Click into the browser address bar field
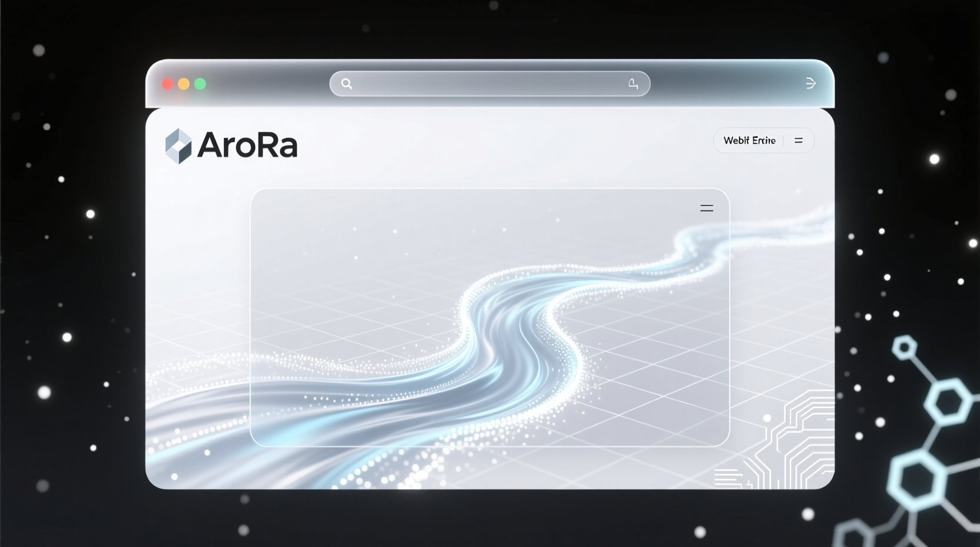The width and height of the screenshot is (980, 547). [490, 84]
